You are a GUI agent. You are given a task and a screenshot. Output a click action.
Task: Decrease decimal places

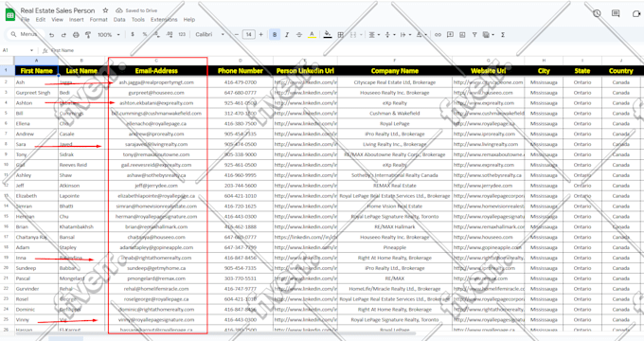[x=157, y=34]
